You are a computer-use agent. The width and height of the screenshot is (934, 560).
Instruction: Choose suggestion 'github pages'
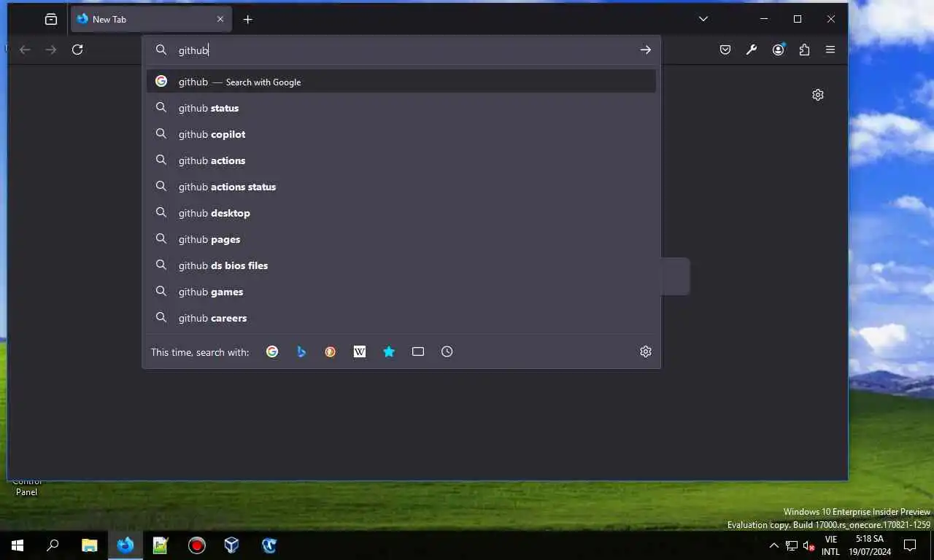point(401,239)
